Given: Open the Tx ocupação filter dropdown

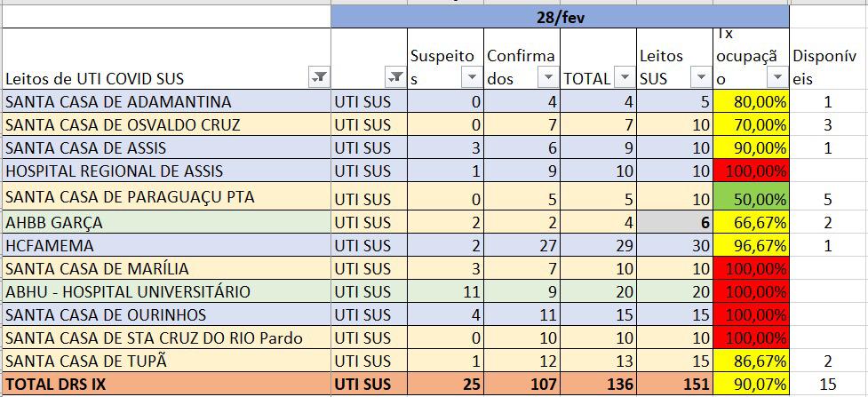Looking at the screenshot, I should (777, 78).
